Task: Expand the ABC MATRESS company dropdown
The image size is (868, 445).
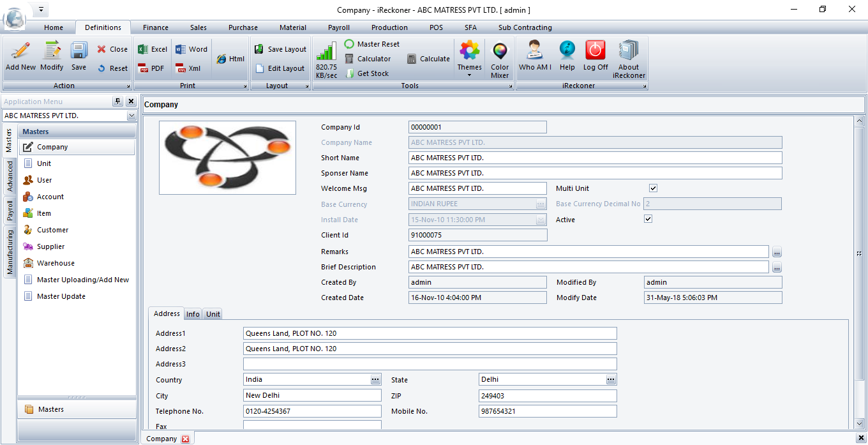Action: (x=131, y=116)
